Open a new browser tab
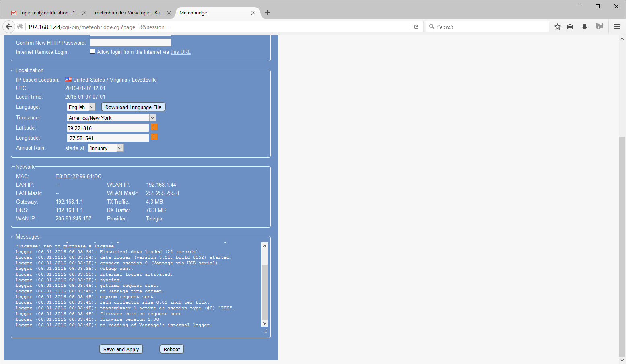Screen dimensions: 626x364 coord(268,13)
